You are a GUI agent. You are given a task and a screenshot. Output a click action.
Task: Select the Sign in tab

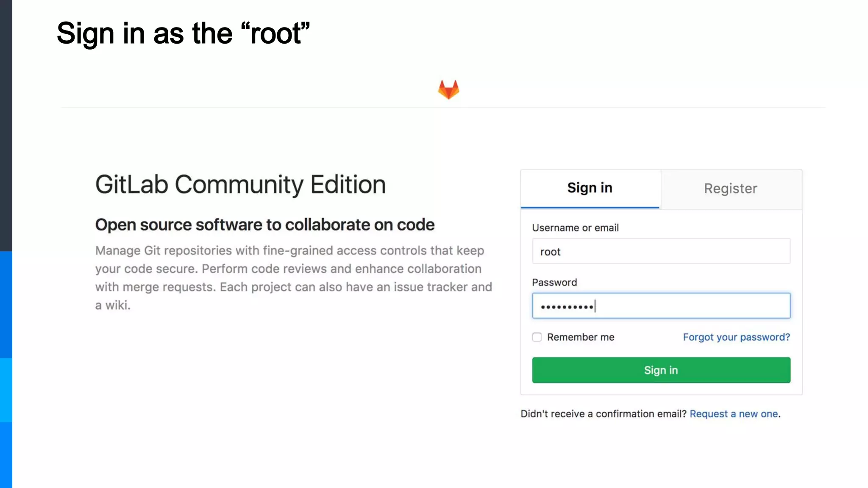[590, 188]
